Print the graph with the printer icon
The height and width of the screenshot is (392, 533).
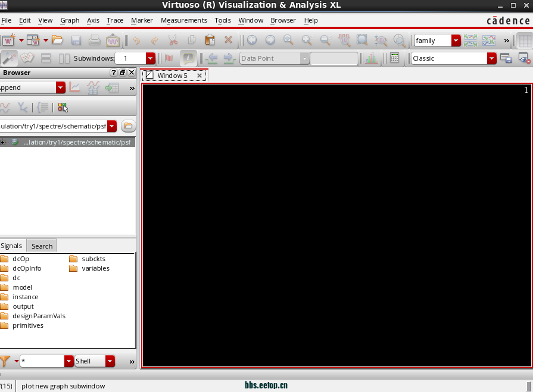click(x=95, y=40)
